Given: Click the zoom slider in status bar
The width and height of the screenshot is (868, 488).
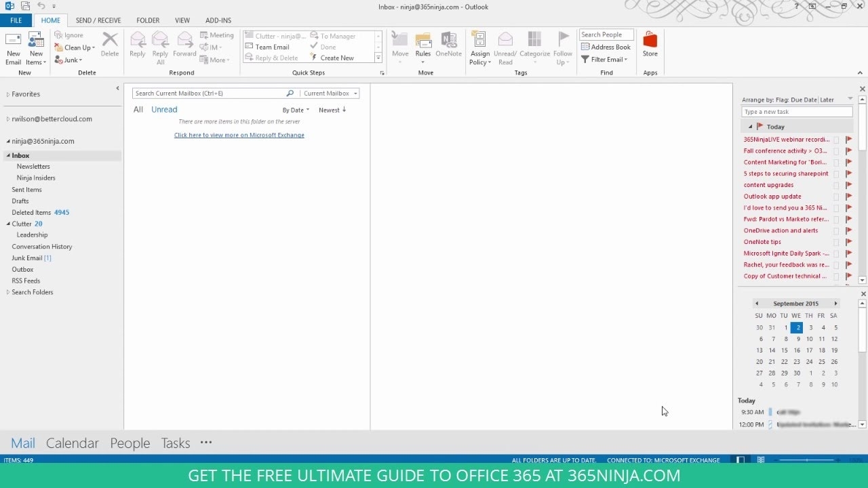Looking at the screenshot, I should (x=807, y=460).
